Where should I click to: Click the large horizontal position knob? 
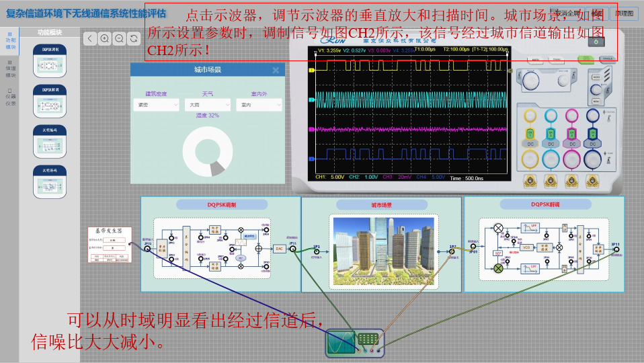tap(531, 80)
